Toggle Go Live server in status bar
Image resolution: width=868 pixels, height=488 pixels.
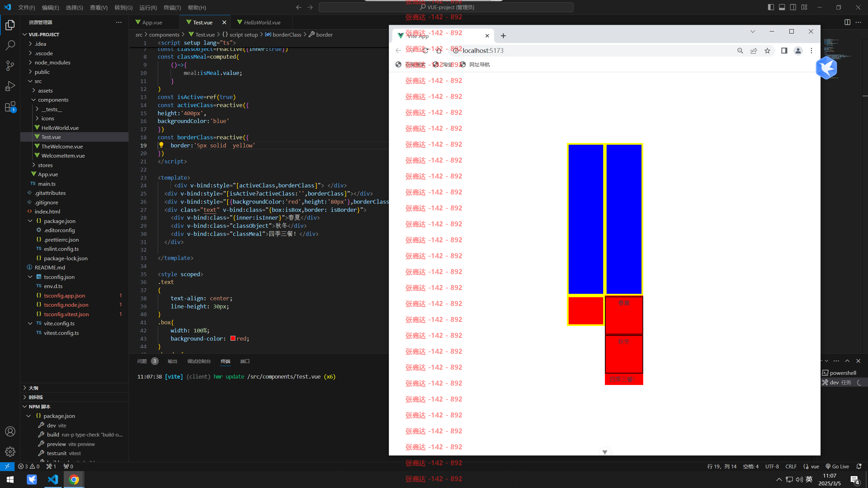[x=837, y=466]
